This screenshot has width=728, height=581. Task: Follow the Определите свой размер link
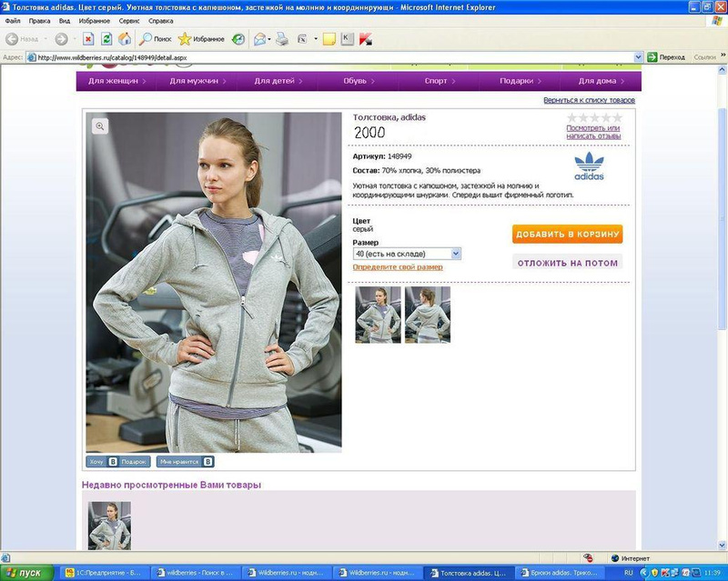tap(398, 267)
